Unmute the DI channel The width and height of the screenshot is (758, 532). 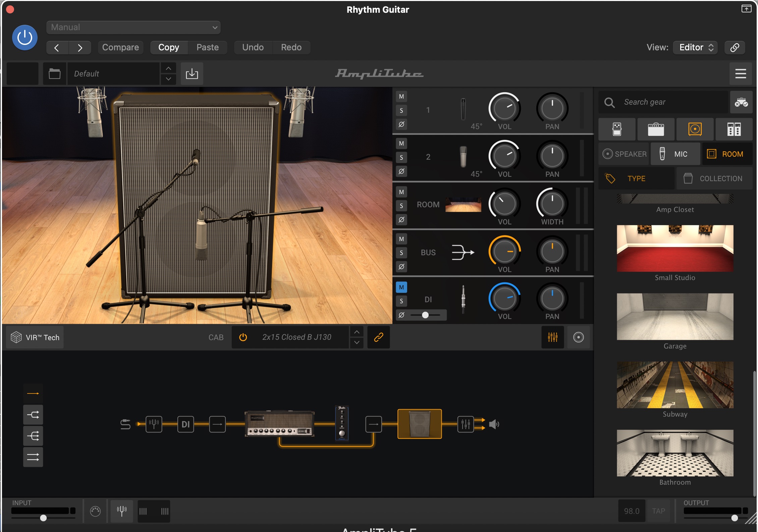pyautogui.click(x=401, y=287)
